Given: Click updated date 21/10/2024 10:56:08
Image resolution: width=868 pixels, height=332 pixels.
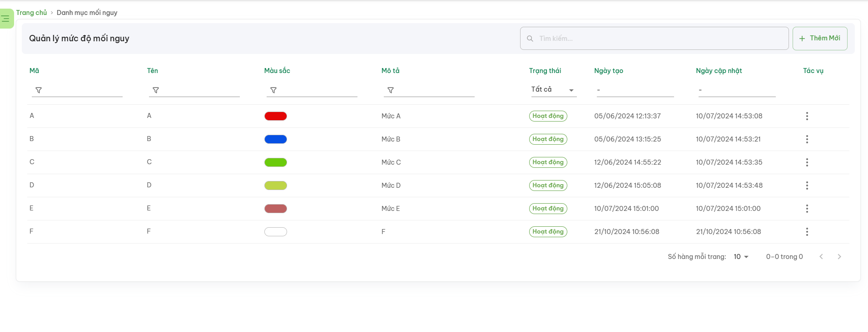Looking at the screenshot, I should [729, 232].
